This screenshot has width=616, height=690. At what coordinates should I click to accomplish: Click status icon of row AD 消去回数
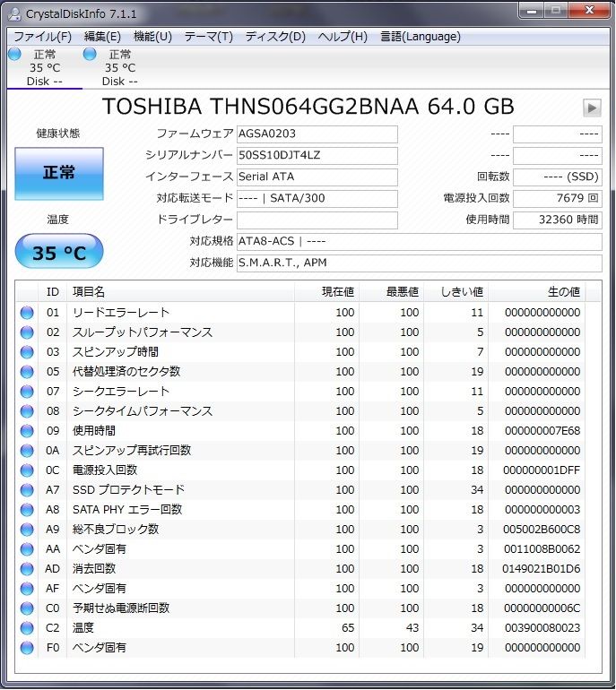point(27,569)
